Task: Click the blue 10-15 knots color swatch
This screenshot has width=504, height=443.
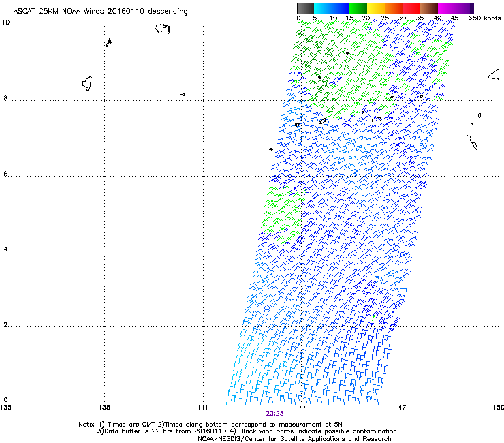Action: (x=341, y=8)
